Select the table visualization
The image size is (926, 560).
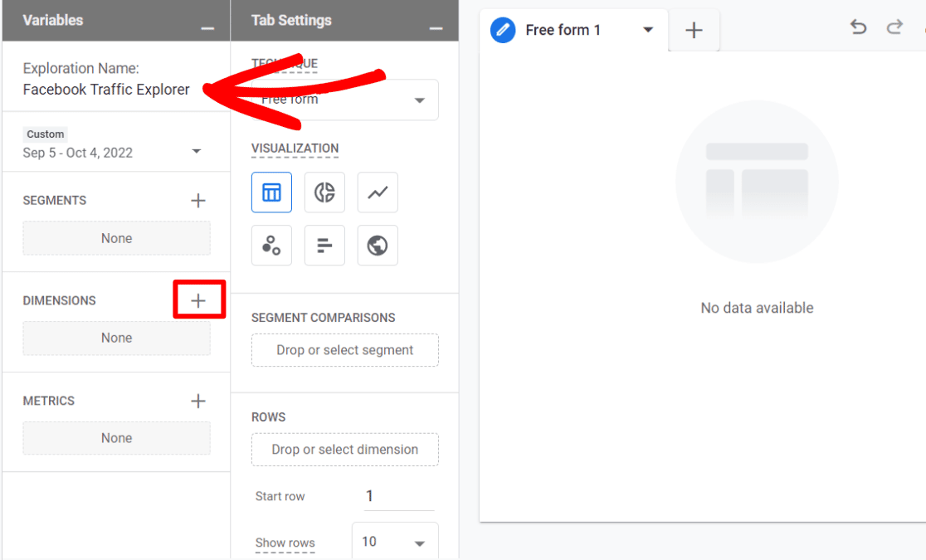click(271, 192)
